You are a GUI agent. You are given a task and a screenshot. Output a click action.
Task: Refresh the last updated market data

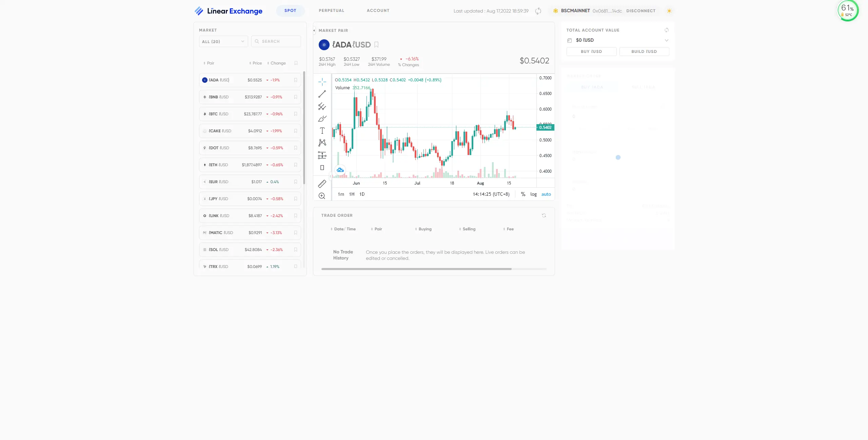pos(538,11)
